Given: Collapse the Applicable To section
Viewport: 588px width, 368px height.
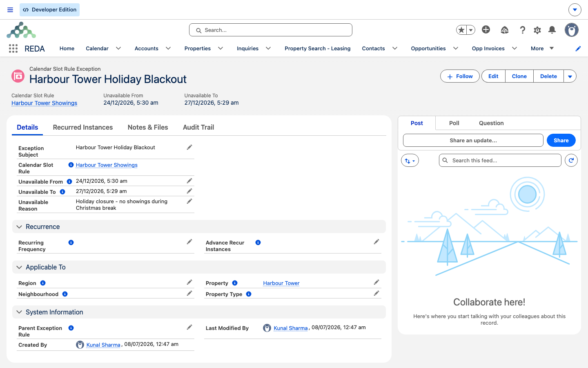Looking at the screenshot, I should [x=199, y=267].
